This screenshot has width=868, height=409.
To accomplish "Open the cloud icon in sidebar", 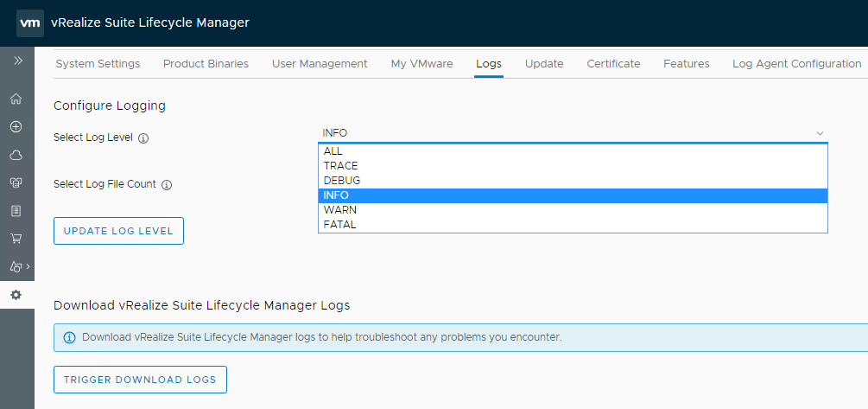I will [x=16, y=155].
